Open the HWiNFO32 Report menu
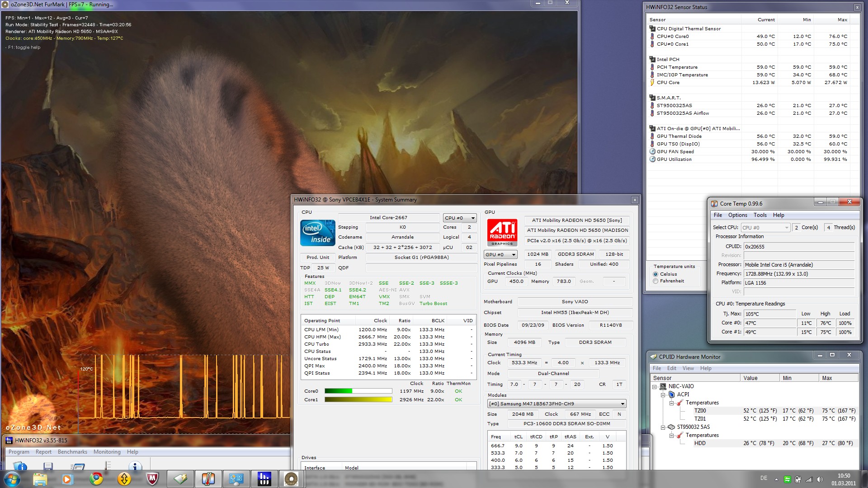 pyautogui.click(x=43, y=452)
